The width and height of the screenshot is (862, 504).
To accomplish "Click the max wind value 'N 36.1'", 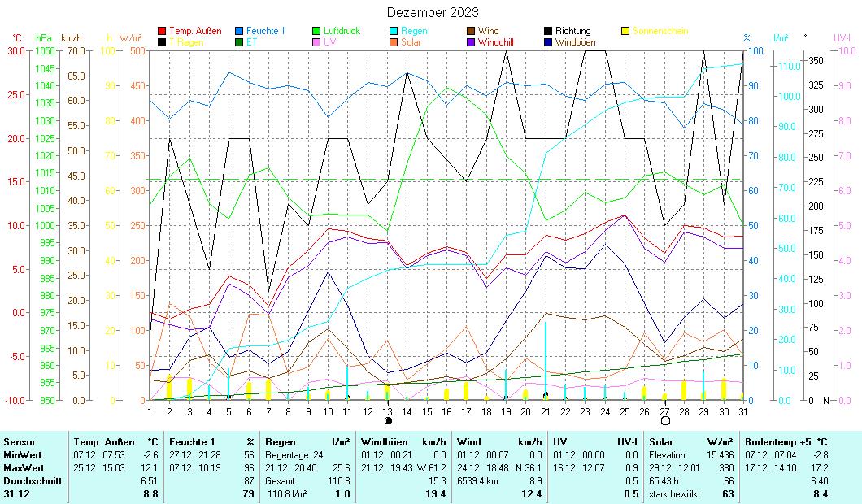I will tap(529, 468).
